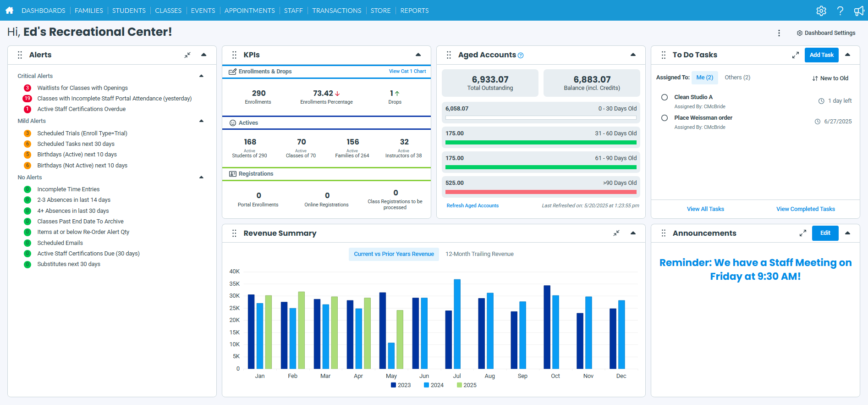
Task: Mark Clean Studio A task complete
Action: (x=664, y=97)
